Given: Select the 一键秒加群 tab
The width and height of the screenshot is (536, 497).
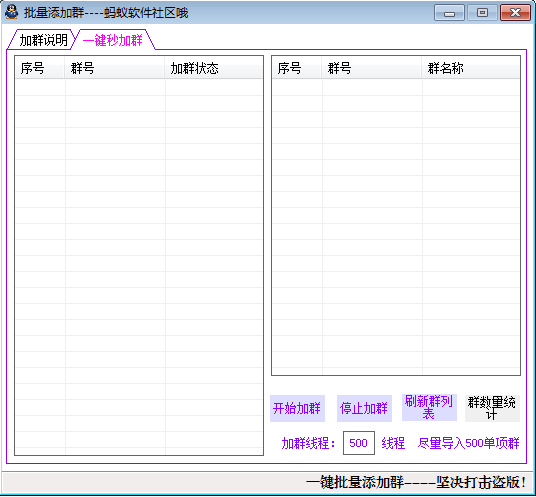Looking at the screenshot, I should (x=114, y=40).
